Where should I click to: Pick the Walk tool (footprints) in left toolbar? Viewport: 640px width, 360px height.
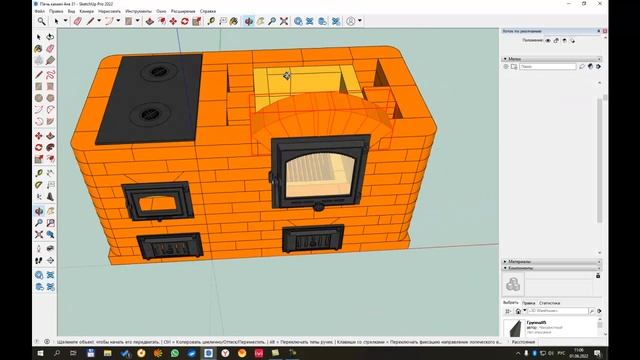click(x=39, y=260)
